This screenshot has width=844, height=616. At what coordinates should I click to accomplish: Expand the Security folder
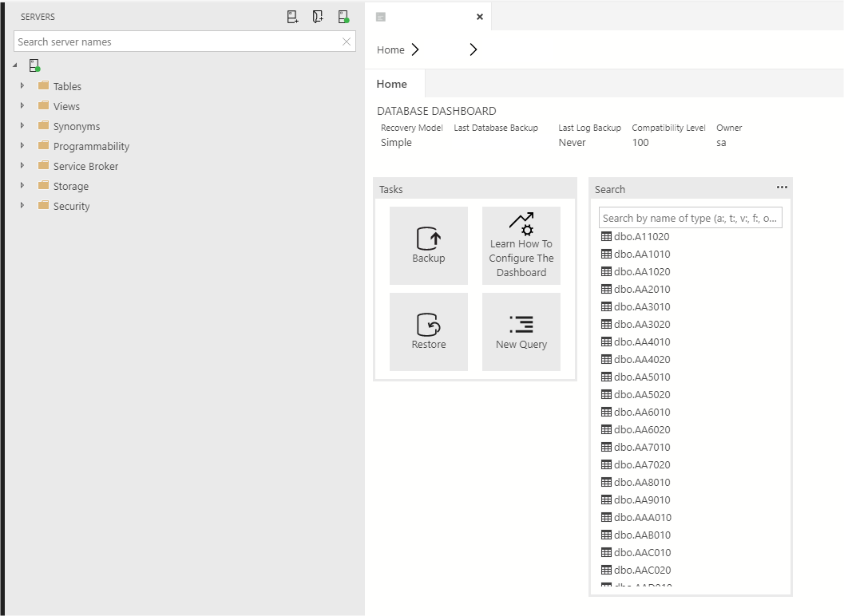[21, 206]
